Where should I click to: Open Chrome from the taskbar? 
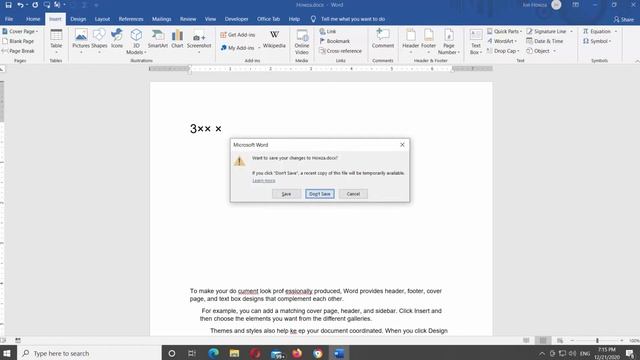[318, 353]
